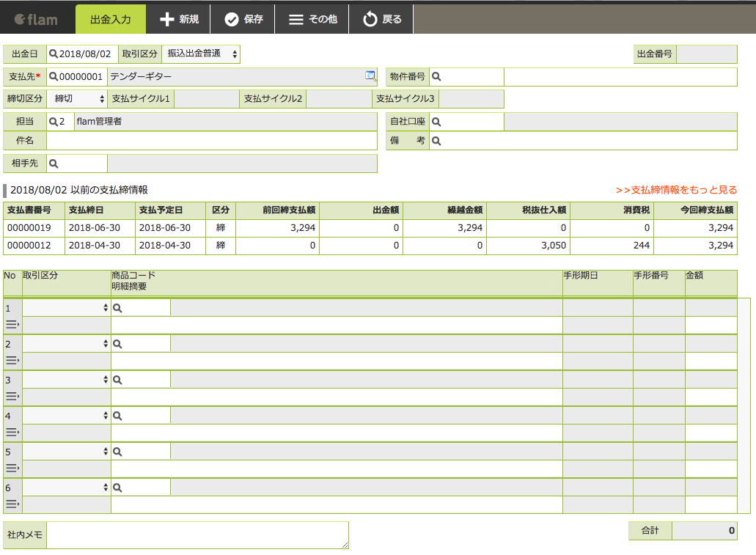Open row 1 取引区分 dropdown
Viewport: 756px width, 555px height.
point(66,308)
